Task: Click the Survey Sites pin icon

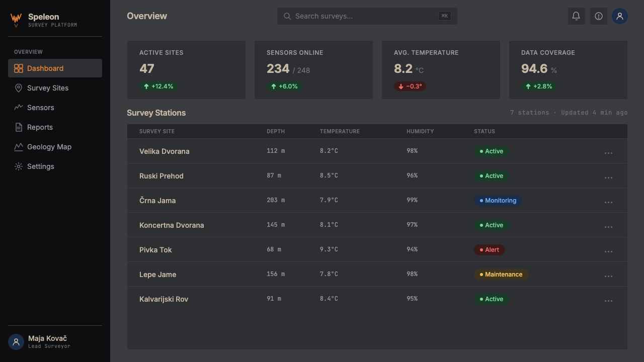Action: tap(19, 88)
